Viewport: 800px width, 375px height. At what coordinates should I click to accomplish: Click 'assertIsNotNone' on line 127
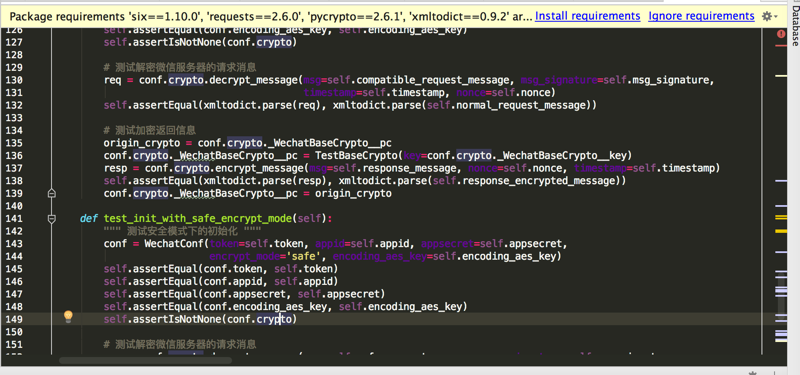tap(176, 42)
